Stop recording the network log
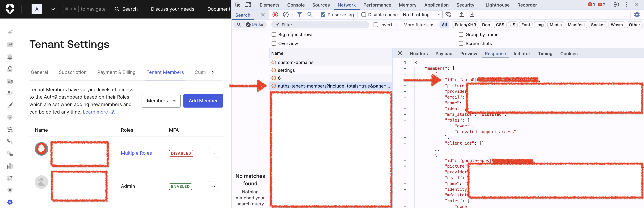644x208 pixels. click(275, 15)
